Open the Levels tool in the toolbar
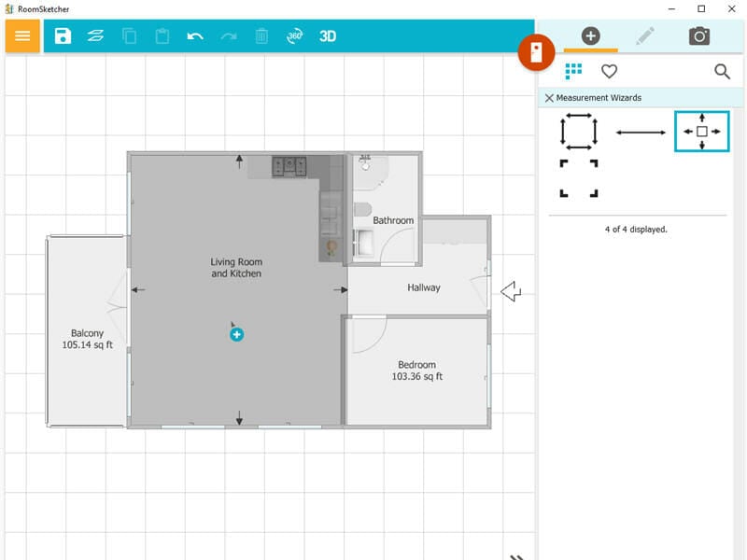Image resolution: width=747 pixels, height=560 pixels. pos(92,36)
